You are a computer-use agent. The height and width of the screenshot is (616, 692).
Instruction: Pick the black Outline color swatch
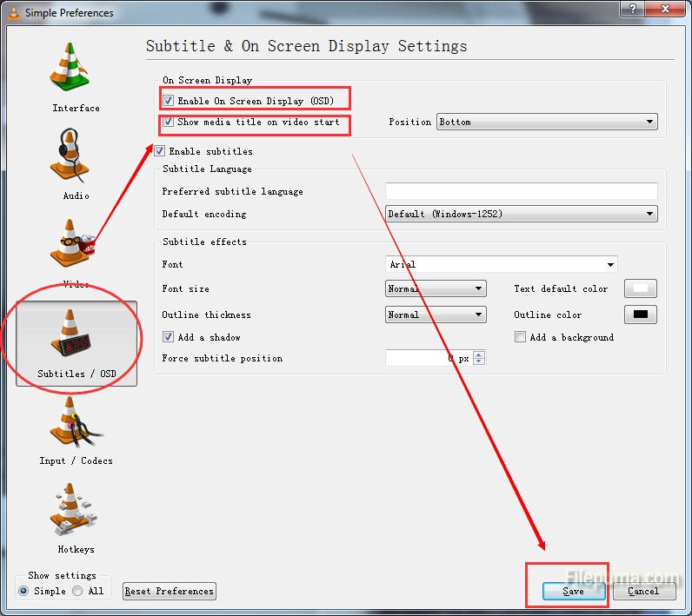[641, 315]
